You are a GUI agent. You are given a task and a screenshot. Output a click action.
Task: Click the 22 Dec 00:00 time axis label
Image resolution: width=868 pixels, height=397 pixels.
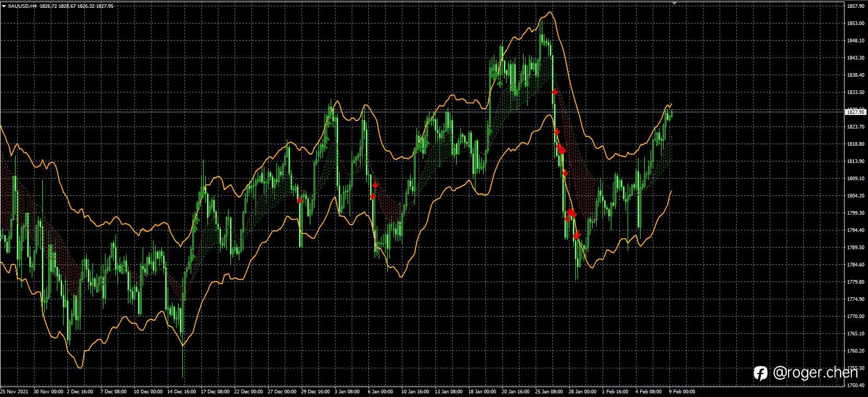click(x=249, y=391)
